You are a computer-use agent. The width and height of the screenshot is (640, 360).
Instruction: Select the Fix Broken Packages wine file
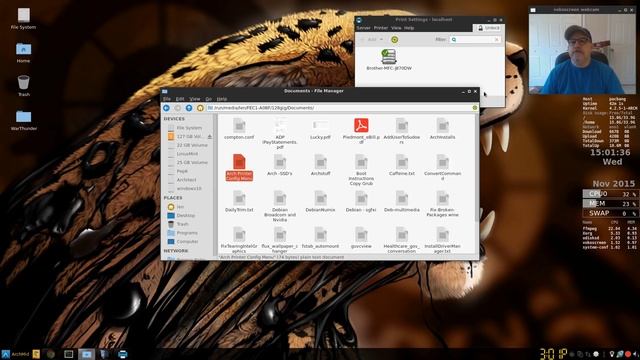click(442, 204)
